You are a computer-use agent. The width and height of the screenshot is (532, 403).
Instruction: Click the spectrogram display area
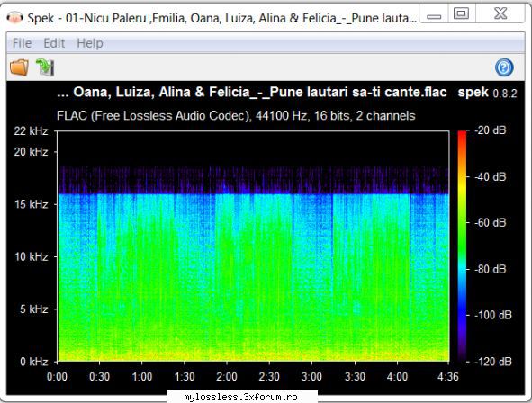(x=253, y=246)
